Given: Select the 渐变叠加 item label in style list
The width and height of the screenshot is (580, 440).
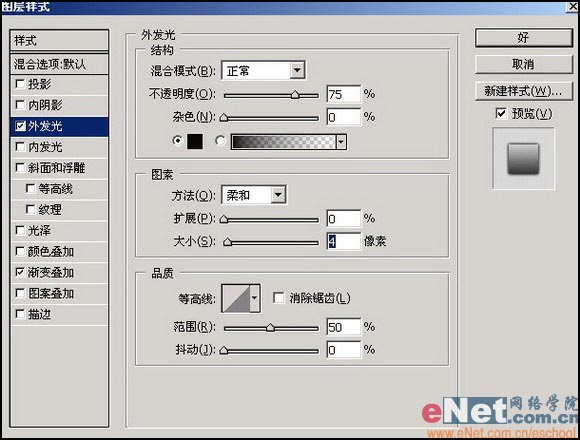Looking at the screenshot, I should pyautogui.click(x=51, y=273).
